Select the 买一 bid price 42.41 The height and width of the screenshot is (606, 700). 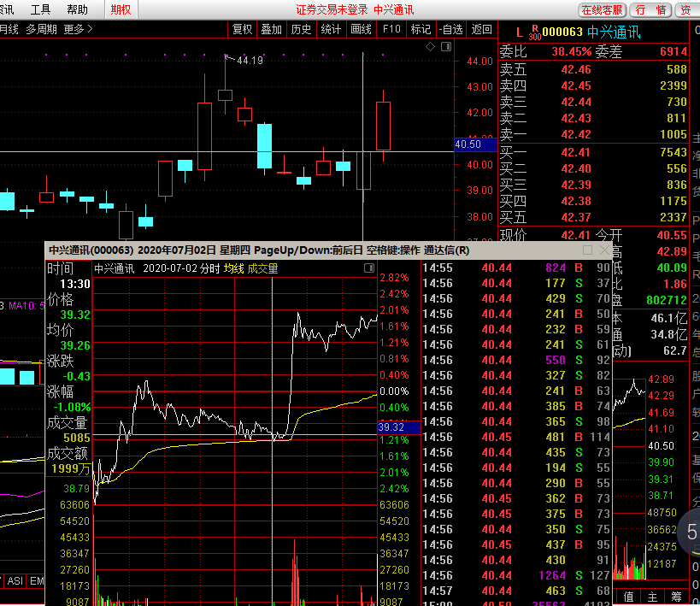(576, 153)
